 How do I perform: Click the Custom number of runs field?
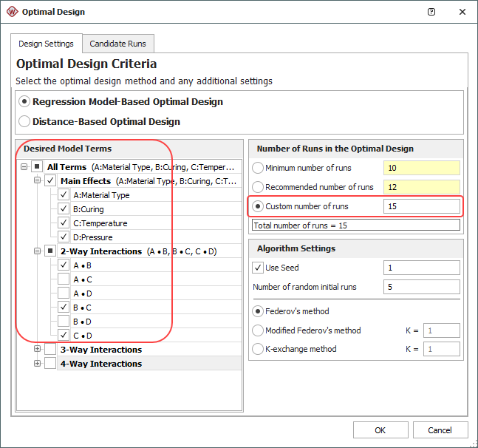click(421, 206)
